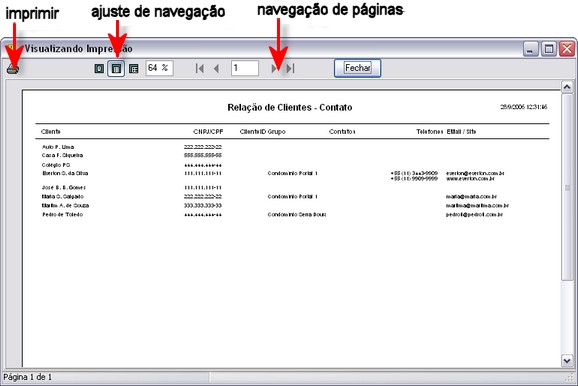Viewport: 578px width, 386px height.
Task: Go to the next page
Action: pyautogui.click(x=274, y=69)
